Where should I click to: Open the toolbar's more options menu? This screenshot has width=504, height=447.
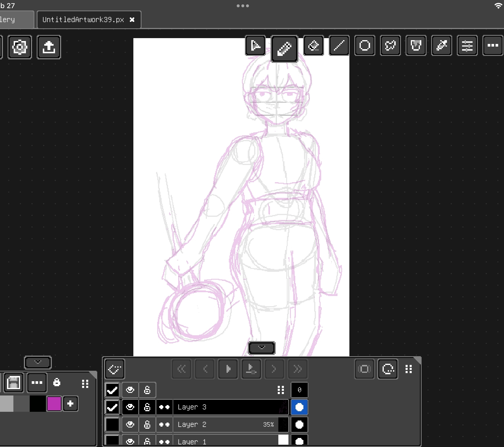pos(493,45)
